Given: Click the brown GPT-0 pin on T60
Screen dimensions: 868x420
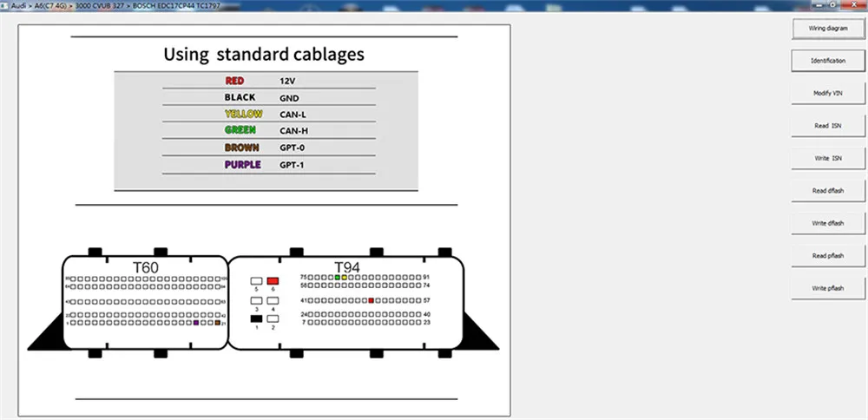Looking at the screenshot, I should 218,323.
